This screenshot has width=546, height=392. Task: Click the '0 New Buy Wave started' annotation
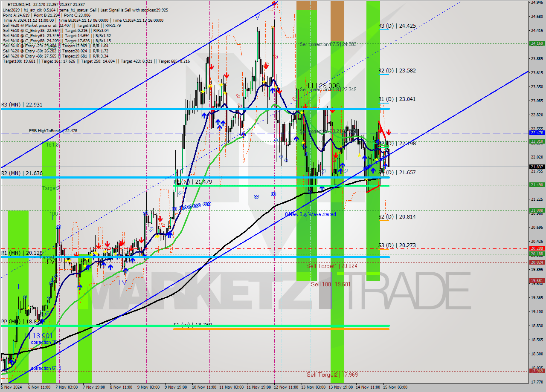[311, 214]
